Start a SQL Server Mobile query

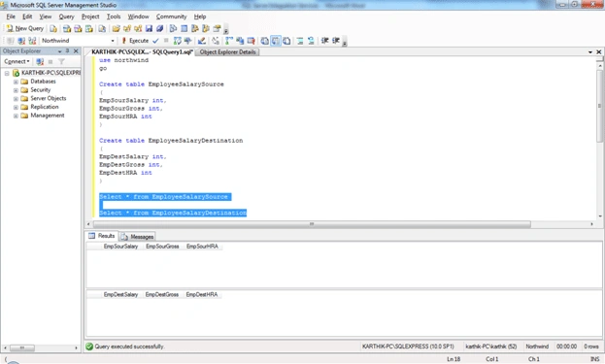[x=102, y=28]
